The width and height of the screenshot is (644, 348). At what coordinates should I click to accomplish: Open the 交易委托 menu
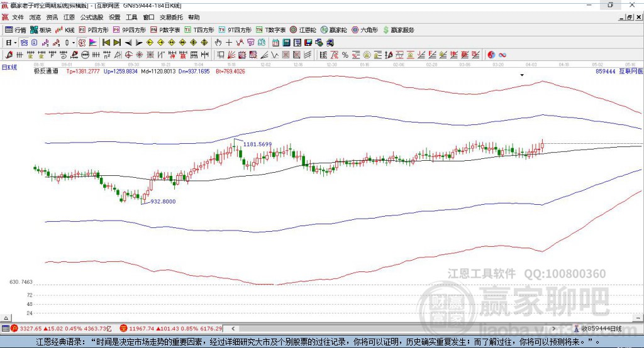click(171, 17)
